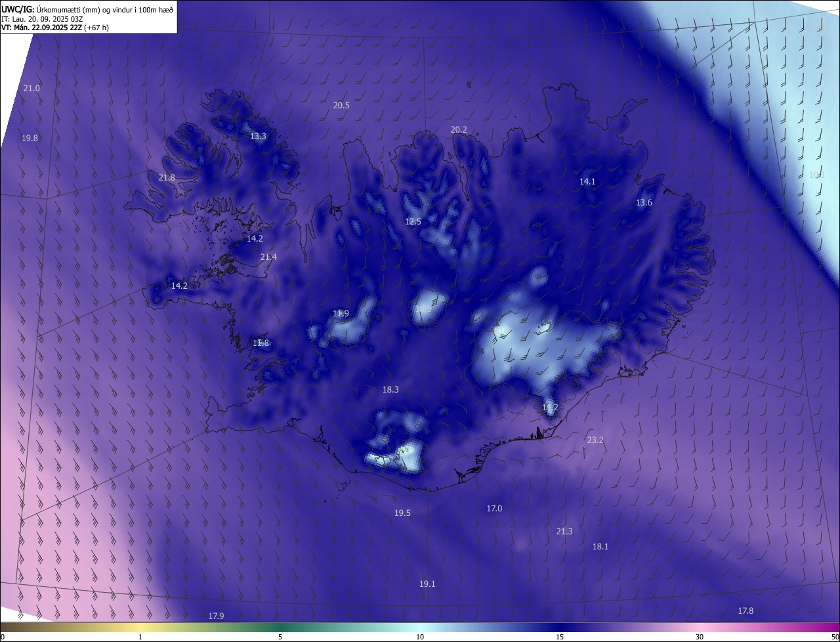Click the 19.1 value label

[427, 584]
